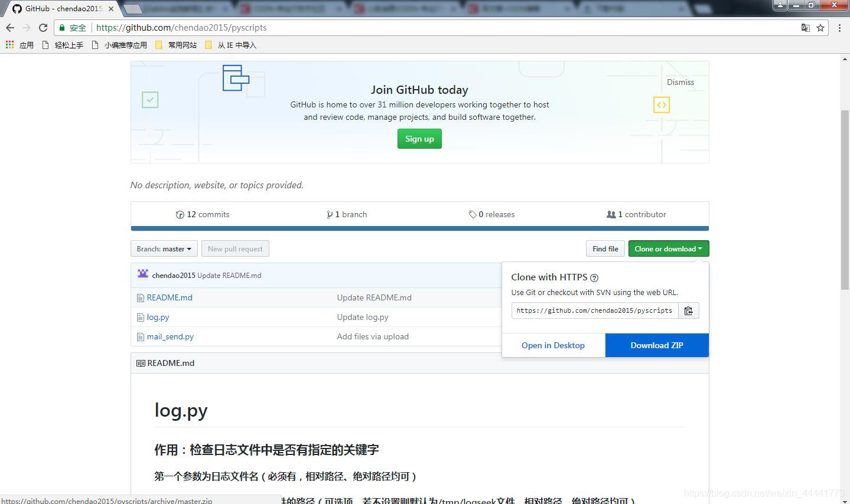View the 1 branch link
This screenshot has width=850, height=504.
point(347,215)
